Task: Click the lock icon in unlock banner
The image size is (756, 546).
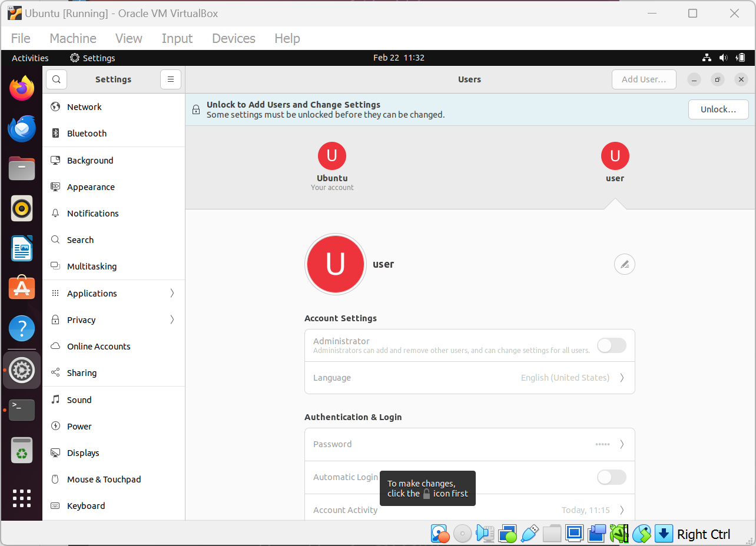Action: [x=196, y=109]
